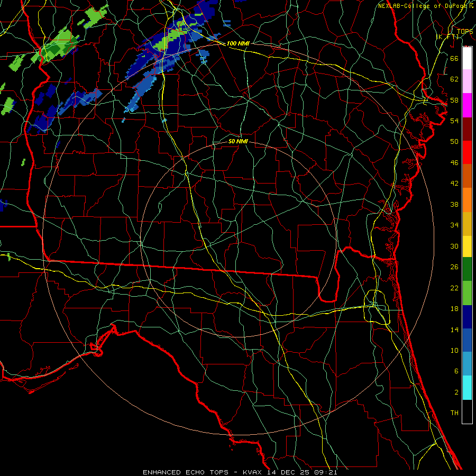476x476 pixels.
Task: Select the medium blue legend swatch
Action: [467, 340]
